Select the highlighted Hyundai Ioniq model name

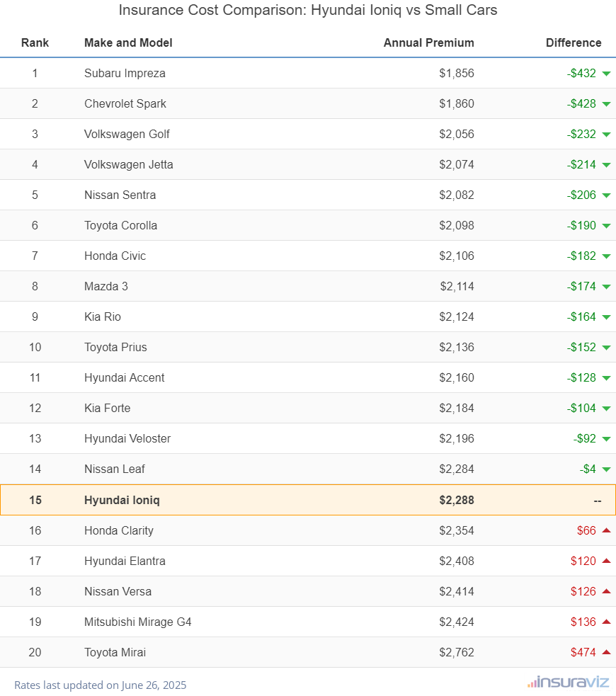pos(122,500)
